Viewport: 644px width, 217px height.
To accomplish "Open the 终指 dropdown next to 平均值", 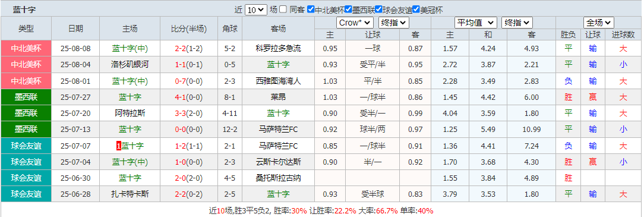I will click(x=517, y=23).
